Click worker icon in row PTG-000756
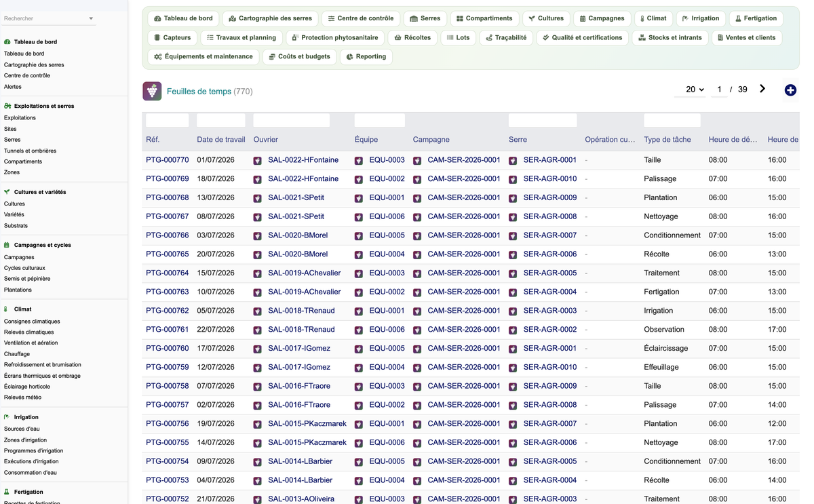The height and width of the screenshot is (504, 814). (257, 424)
